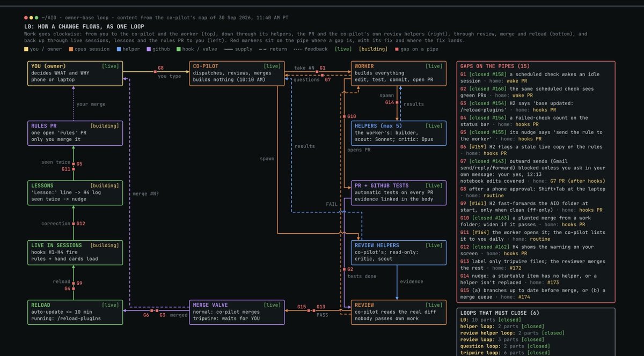Select the 'RULES PR' box
The height and width of the screenshot is (356, 644).
pos(76,133)
